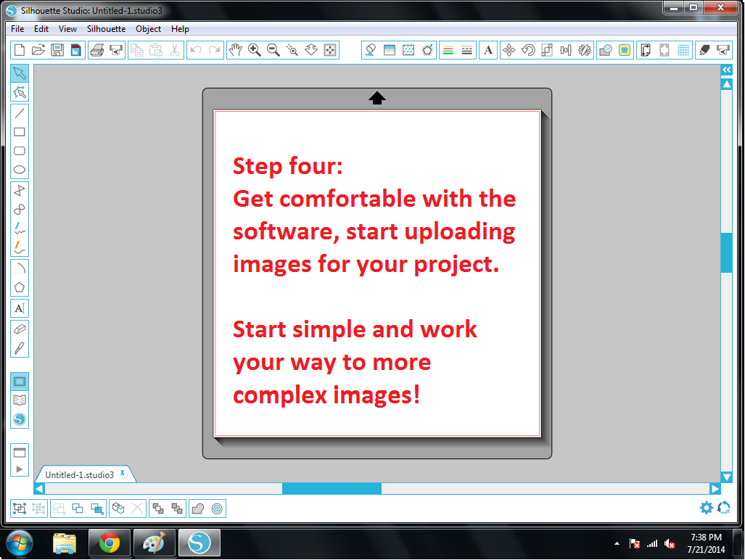
Task: Switch to Design view icon
Action: (20, 382)
